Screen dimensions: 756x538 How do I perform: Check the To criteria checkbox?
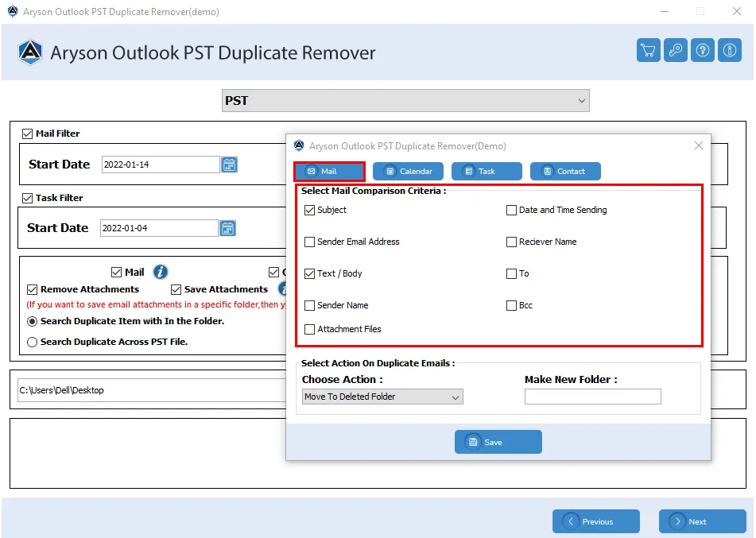[512, 274]
